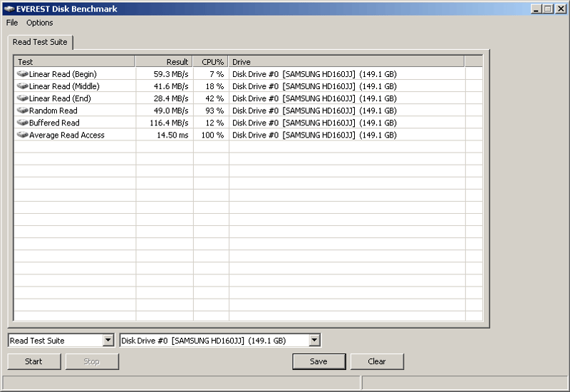Click the 42 % CPU value
570x392 pixels.
click(x=215, y=98)
